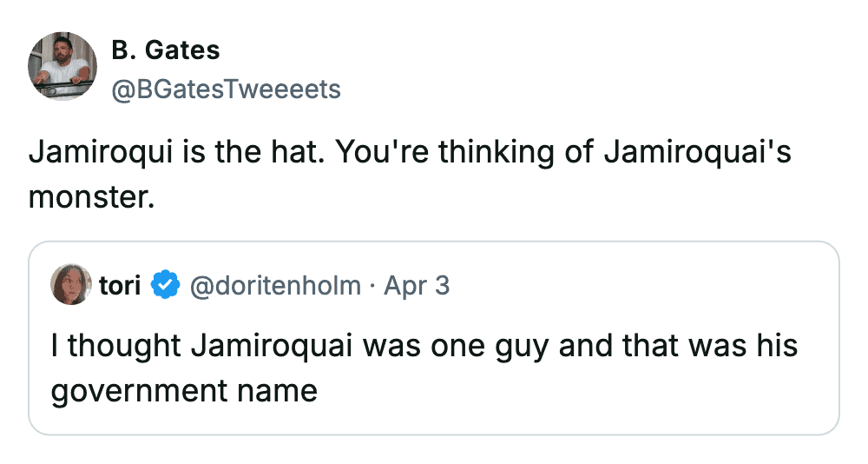Screen dimensions: 868x464
Task: Click the blue verified badge beside tori
Action: (165, 284)
